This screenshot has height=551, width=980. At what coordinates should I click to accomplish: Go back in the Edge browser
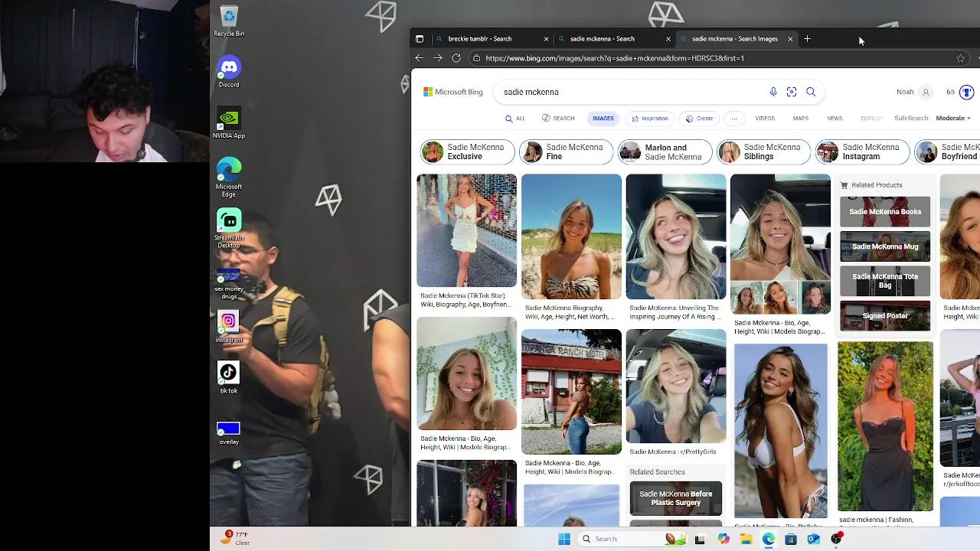coord(419,58)
